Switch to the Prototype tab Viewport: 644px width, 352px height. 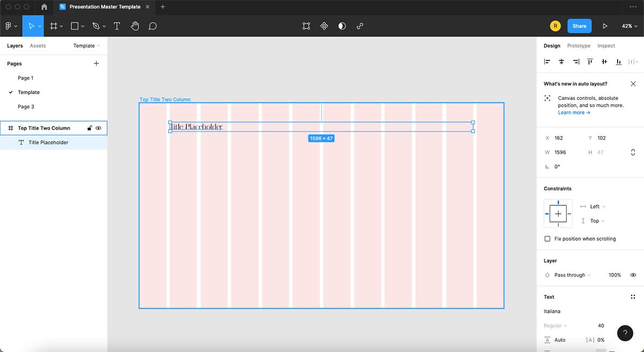[x=579, y=46]
